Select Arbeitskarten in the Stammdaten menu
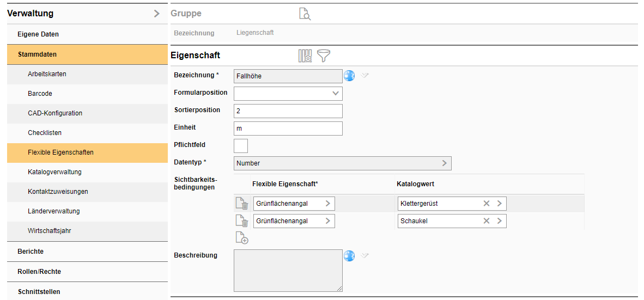Image resolution: width=644 pixels, height=300 pixels. pos(47,74)
